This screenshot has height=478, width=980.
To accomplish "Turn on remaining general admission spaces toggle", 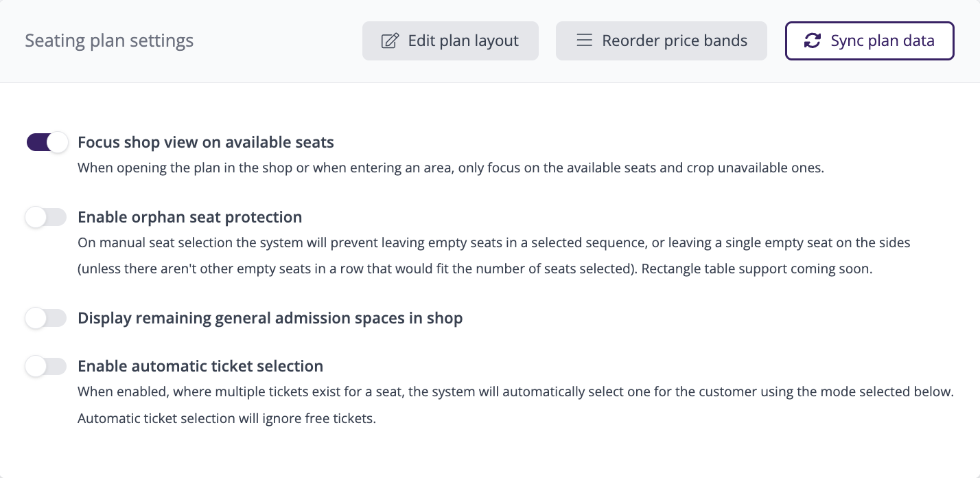I will click(x=47, y=319).
